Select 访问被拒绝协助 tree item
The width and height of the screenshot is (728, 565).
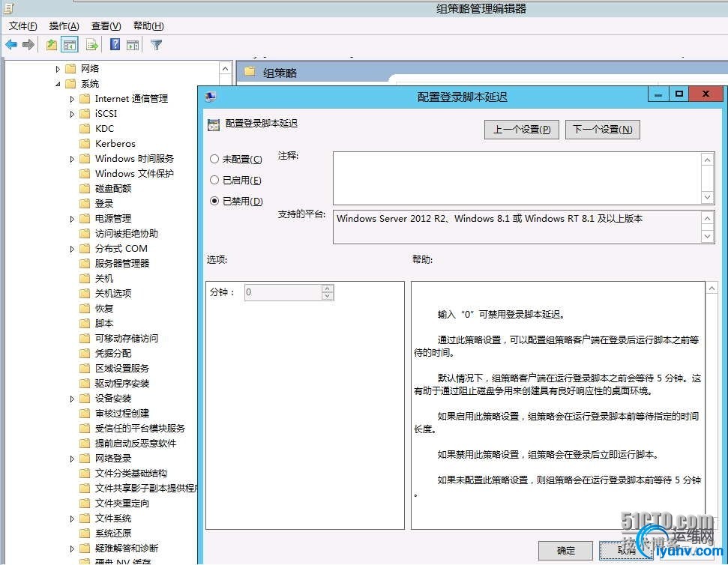tap(126, 233)
